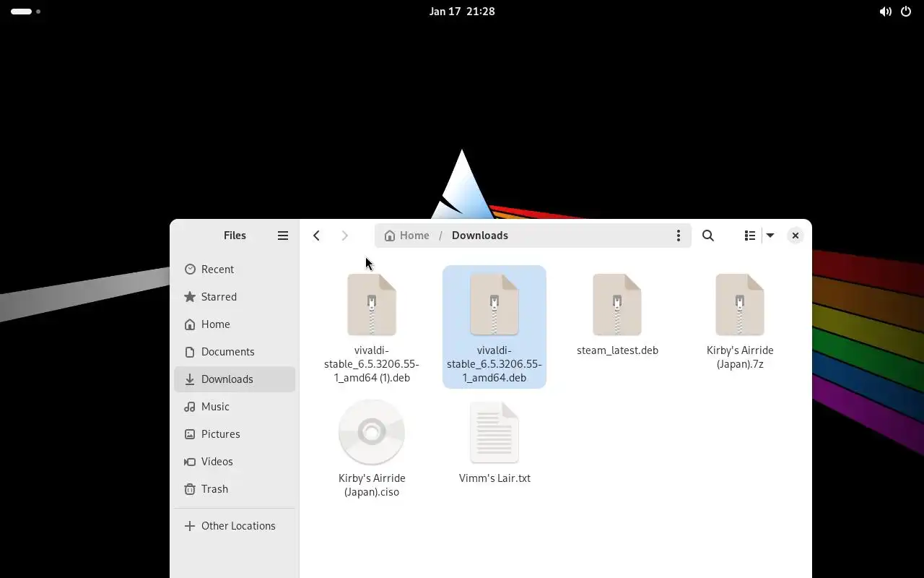The height and width of the screenshot is (578, 924).
Task: Select the vivaldi amd64 (1).deb archive icon
Action: (372, 304)
